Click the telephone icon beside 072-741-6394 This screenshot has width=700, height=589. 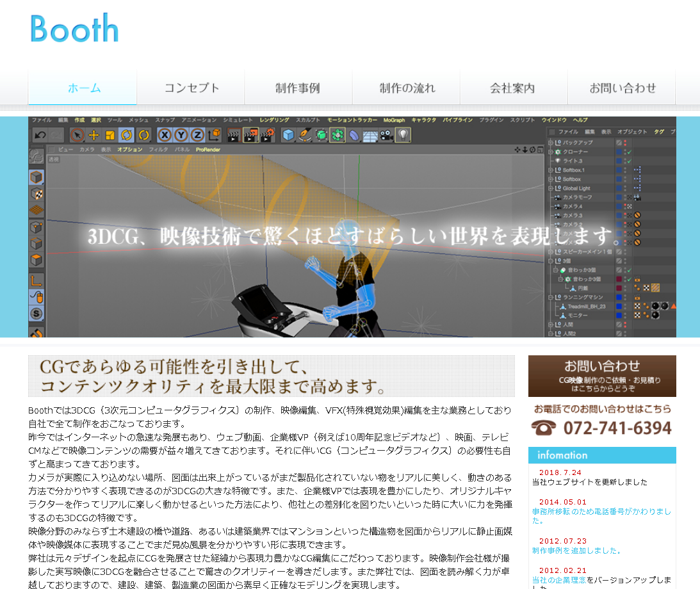click(x=543, y=428)
